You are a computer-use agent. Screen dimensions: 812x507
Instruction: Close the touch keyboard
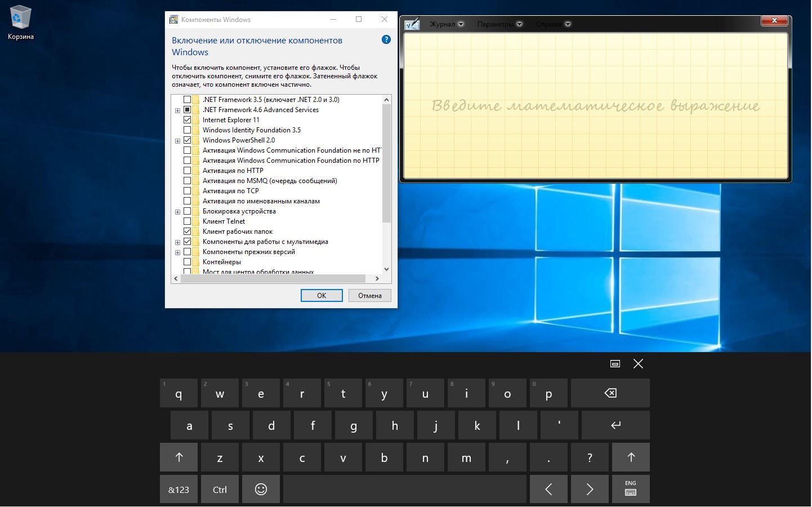638,364
